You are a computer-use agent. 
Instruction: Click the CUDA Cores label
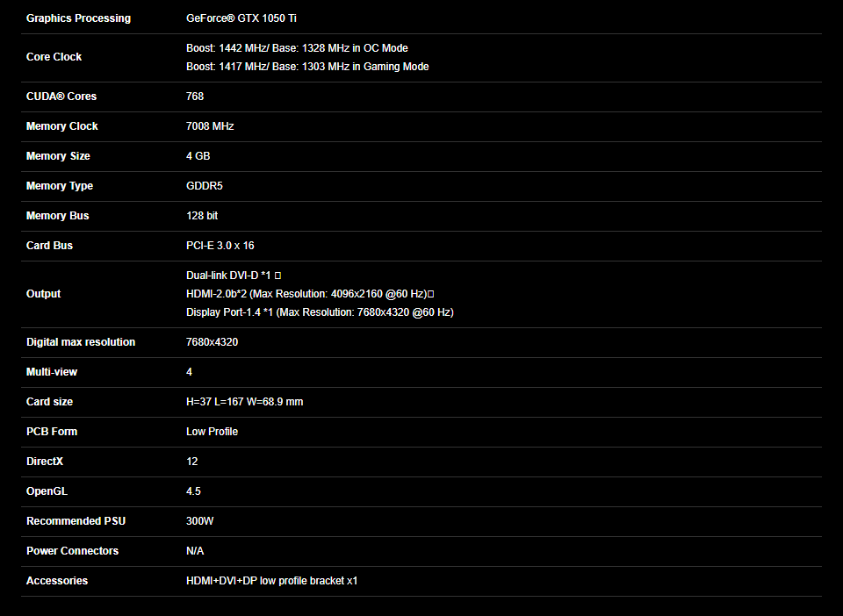61,97
